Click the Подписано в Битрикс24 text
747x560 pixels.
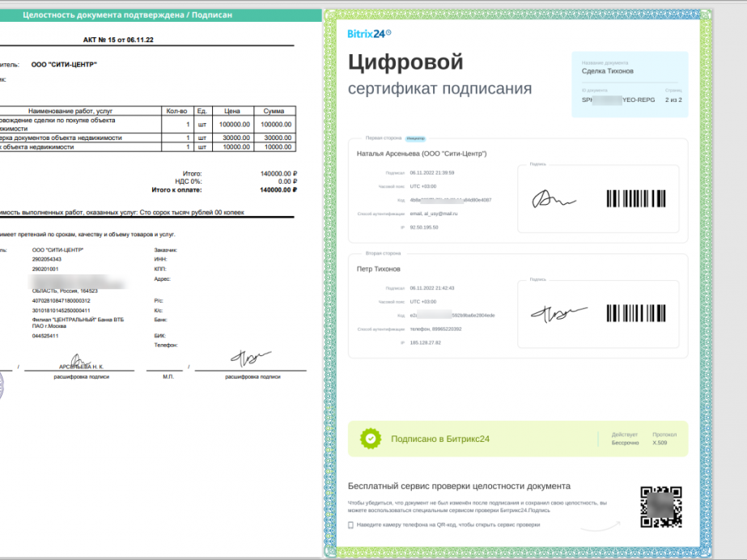[x=440, y=439]
